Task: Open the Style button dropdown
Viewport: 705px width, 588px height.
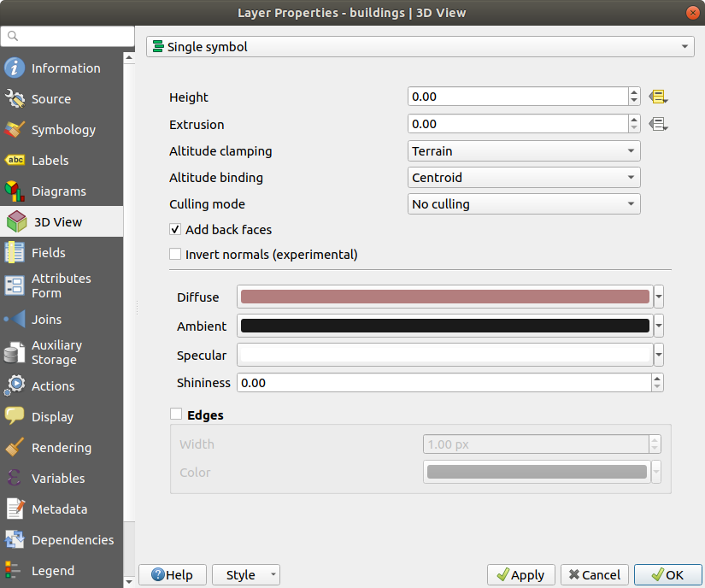Action: click(246, 574)
